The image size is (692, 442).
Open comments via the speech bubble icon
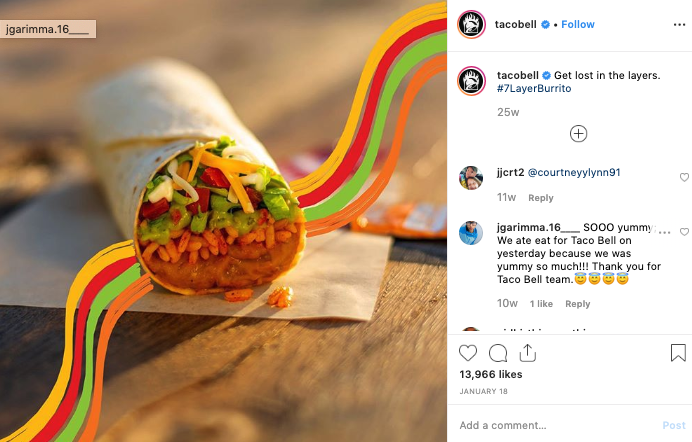pos(498,353)
